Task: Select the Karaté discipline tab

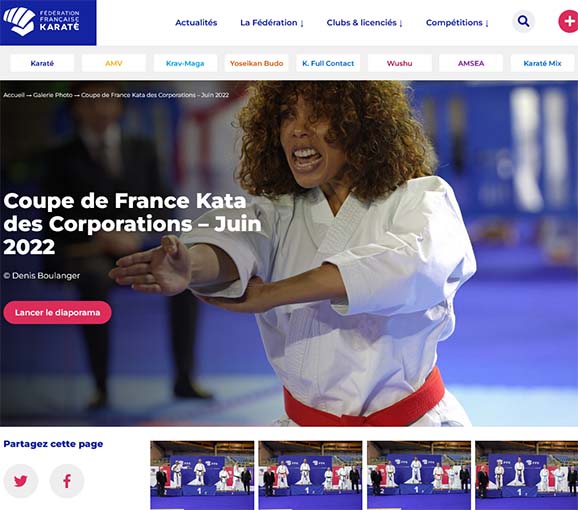Action: point(42,63)
